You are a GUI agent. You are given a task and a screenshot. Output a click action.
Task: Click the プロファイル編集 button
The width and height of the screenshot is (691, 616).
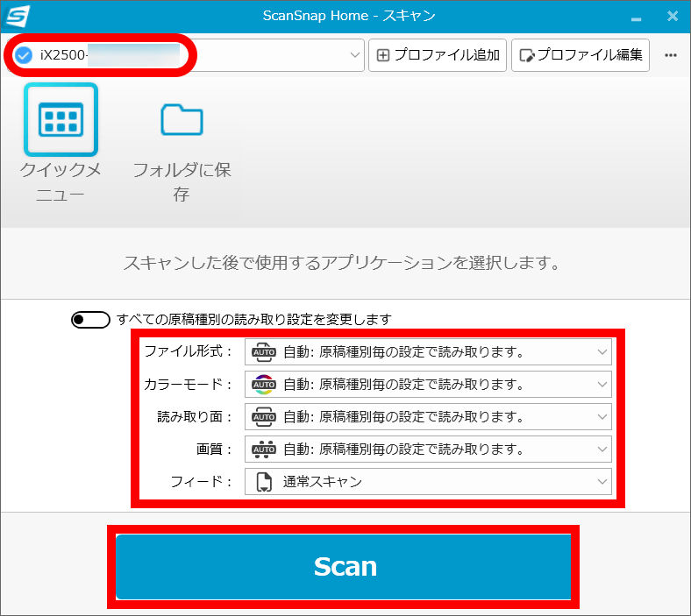(581, 55)
